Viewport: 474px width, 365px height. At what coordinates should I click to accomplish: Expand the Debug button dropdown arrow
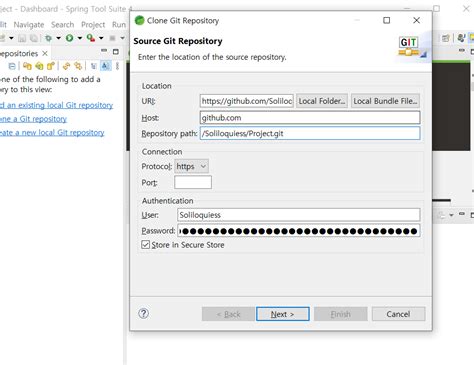click(x=58, y=38)
